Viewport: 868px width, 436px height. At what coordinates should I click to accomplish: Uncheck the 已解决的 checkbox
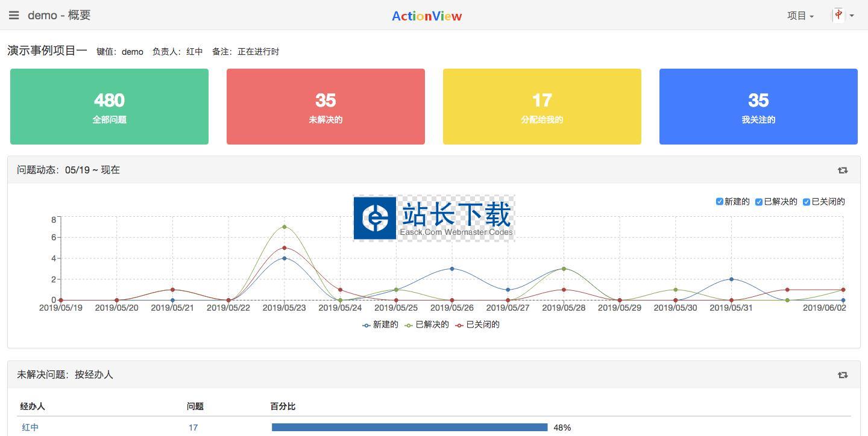click(759, 202)
